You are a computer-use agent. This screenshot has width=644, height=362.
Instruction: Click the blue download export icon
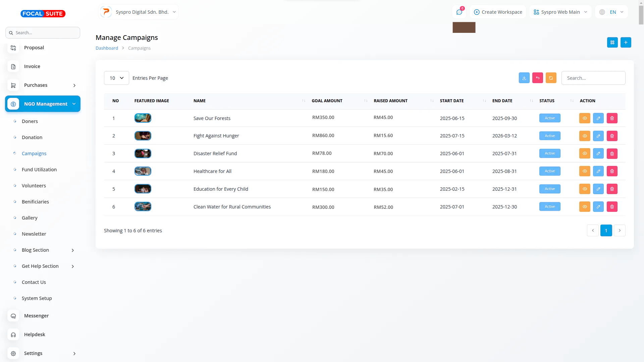tap(524, 78)
